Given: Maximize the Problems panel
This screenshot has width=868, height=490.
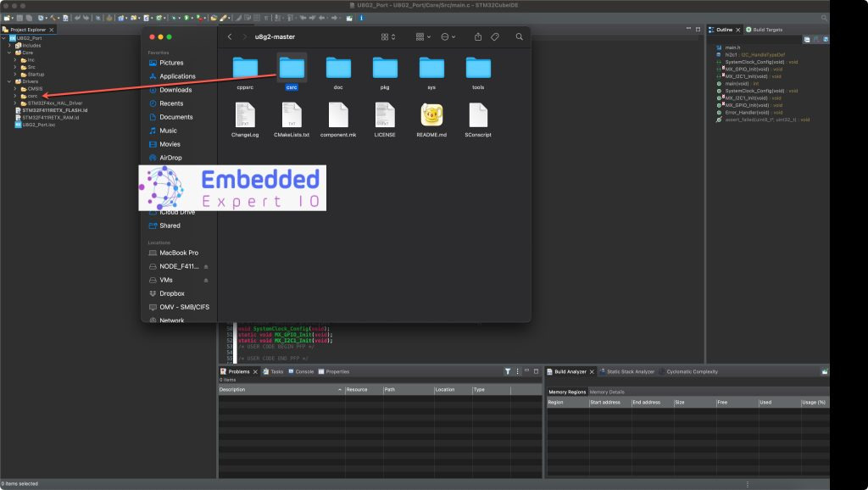Looking at the screenshot, I should coord(536,371).
